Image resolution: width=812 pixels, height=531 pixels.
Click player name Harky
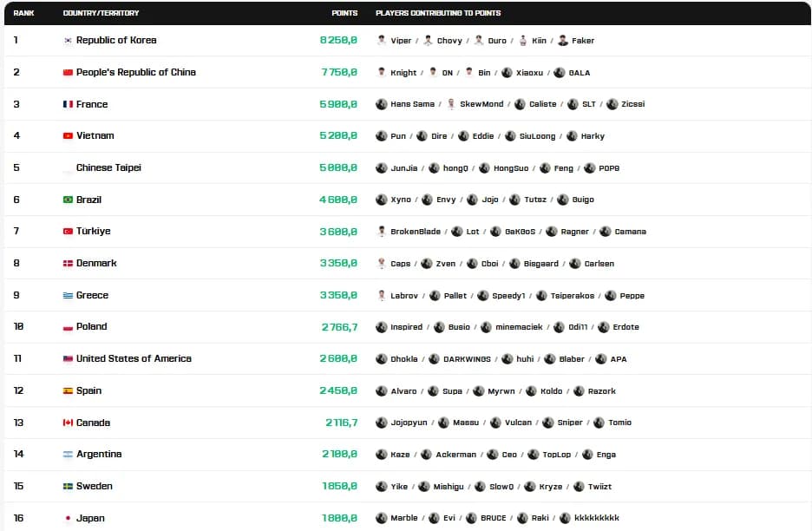coord(593,136)
